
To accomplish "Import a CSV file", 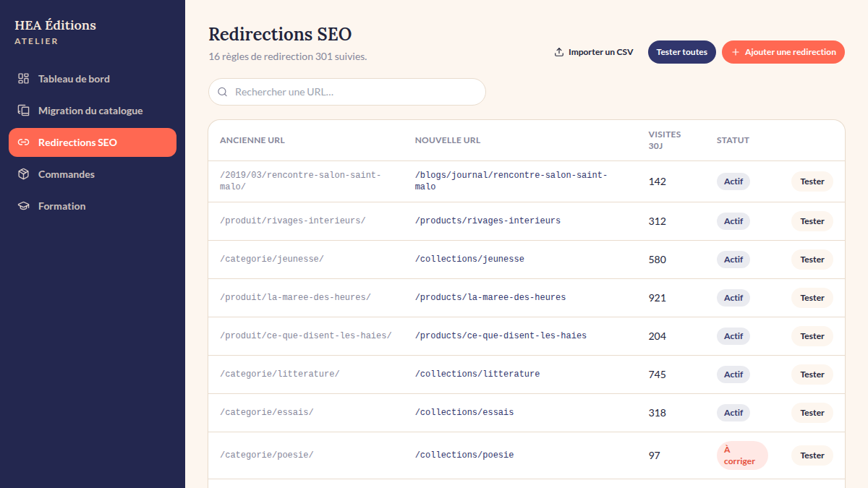I will (x=594, y=52).
